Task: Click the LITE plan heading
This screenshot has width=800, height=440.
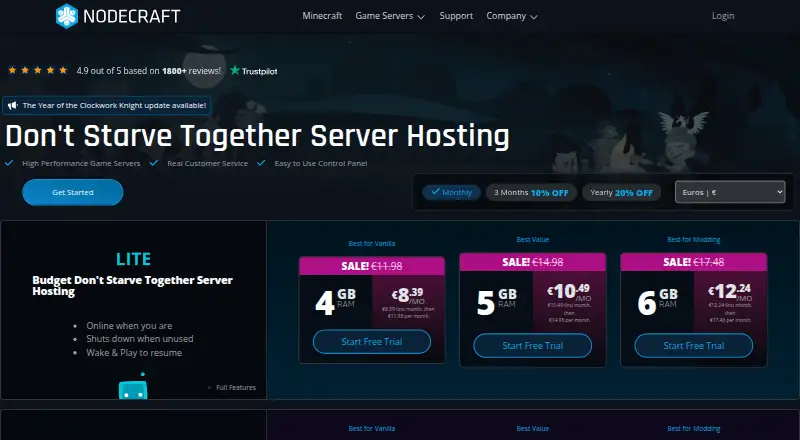Action: (x=134, y=259)
